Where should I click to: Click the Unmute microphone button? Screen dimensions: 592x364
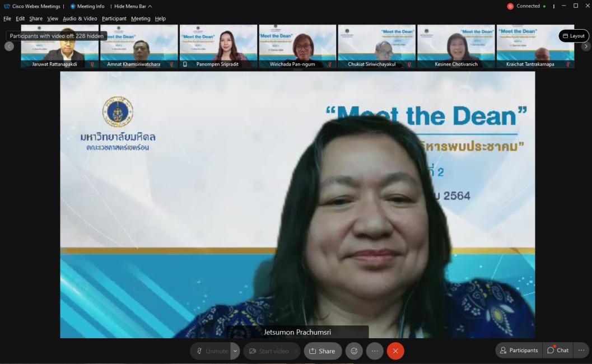tap(211, 351)
